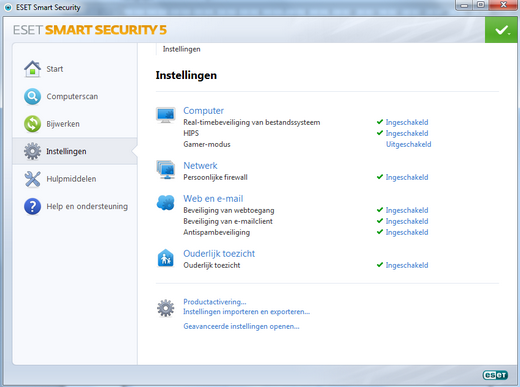The width and height of the screenshot is (520, 387).
Task: Minimize the ESET Smart Security window
Action: (x=464, y=5)
